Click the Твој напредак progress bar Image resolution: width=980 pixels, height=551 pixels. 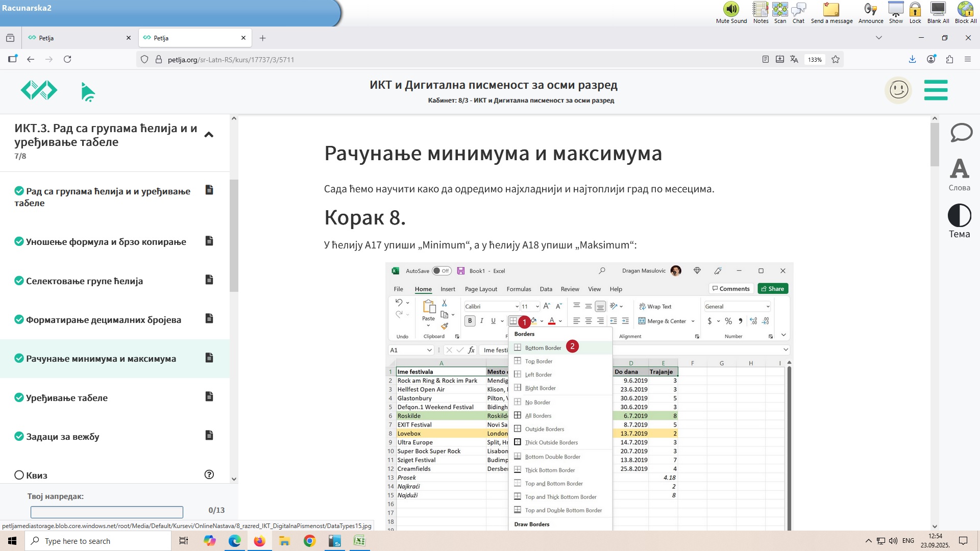(x=107, y=512)
